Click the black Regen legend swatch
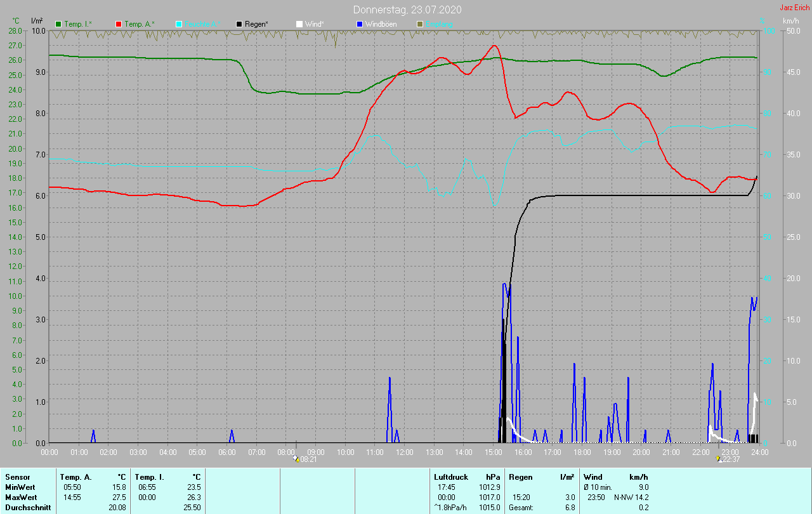The width and height of the screenshot is (812, 514). [239, 24]
